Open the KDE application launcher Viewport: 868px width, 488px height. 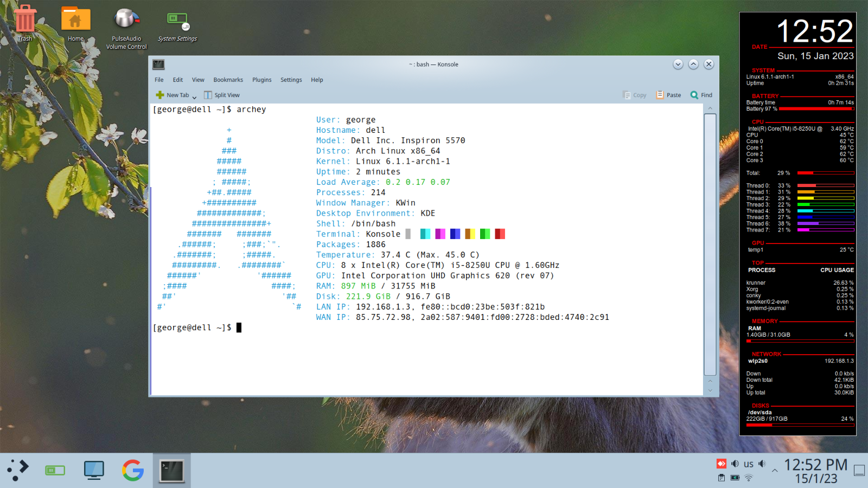pyautogui.click(x=17, y=470)
